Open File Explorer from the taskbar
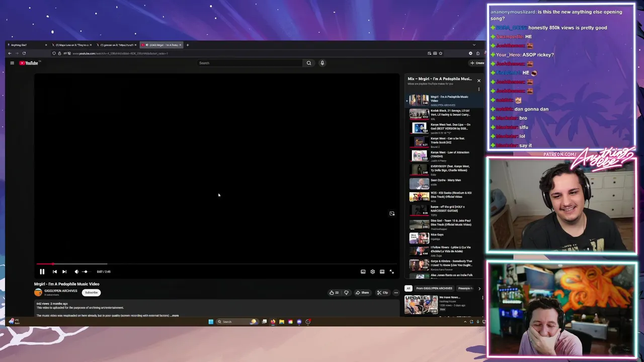Screen dimensions: 644x362 pos(282,322)
